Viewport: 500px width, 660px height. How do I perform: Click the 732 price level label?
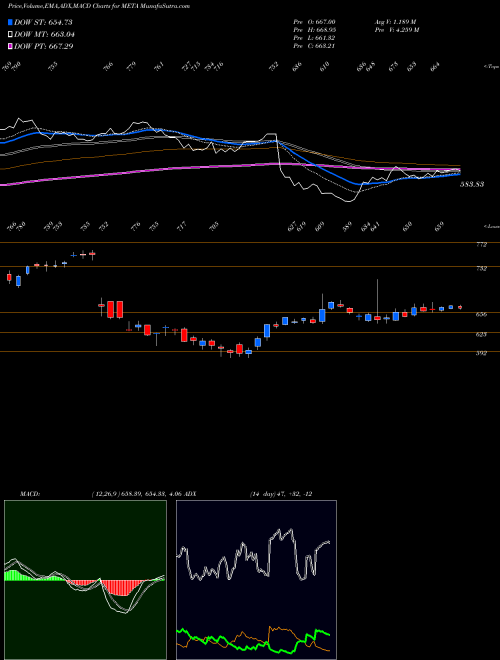[481, 268]
